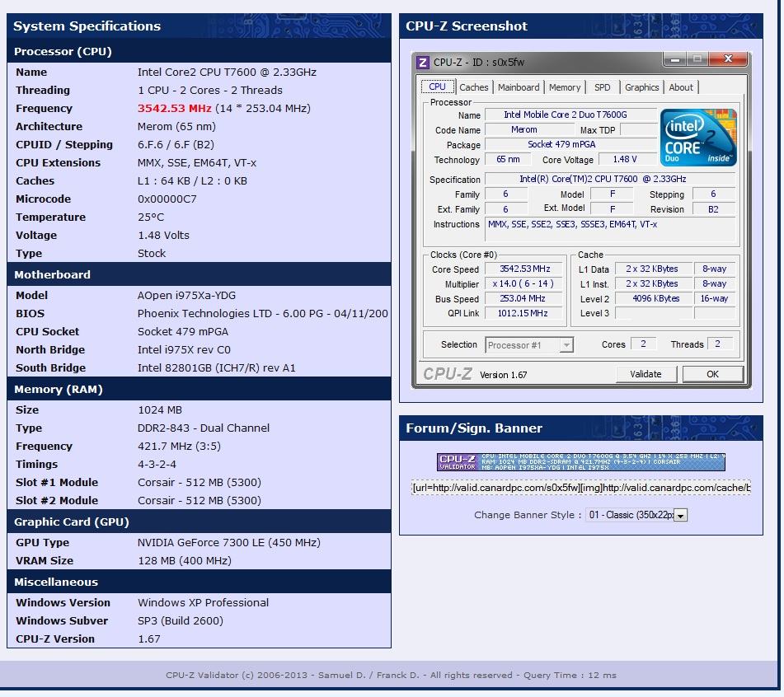Click the Bus Speed 253.04 MHz value
Screen dimensions: 784x697
click(x=524, y=298)
